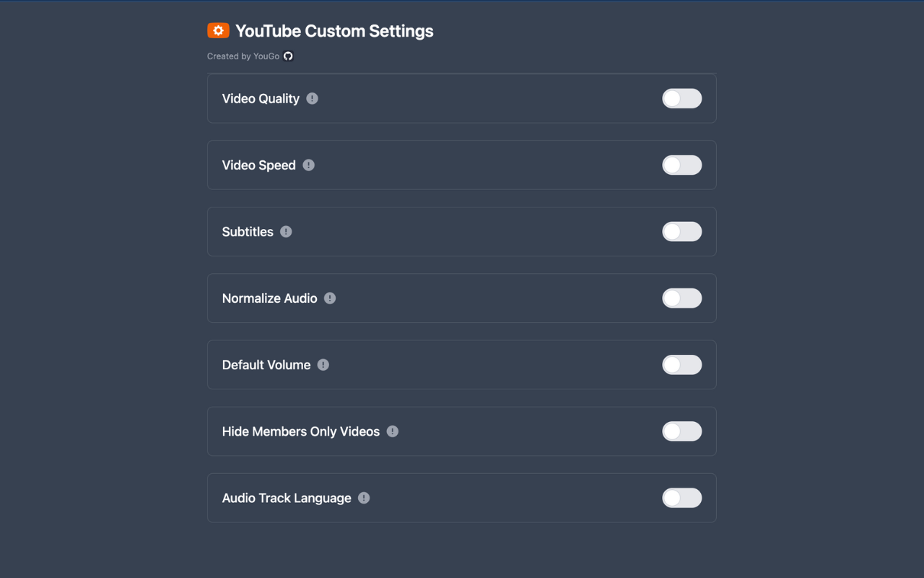Click the orange gear logo icon
Screen dimensions: 924x578
pyautogui.click(x=218, y=30)
